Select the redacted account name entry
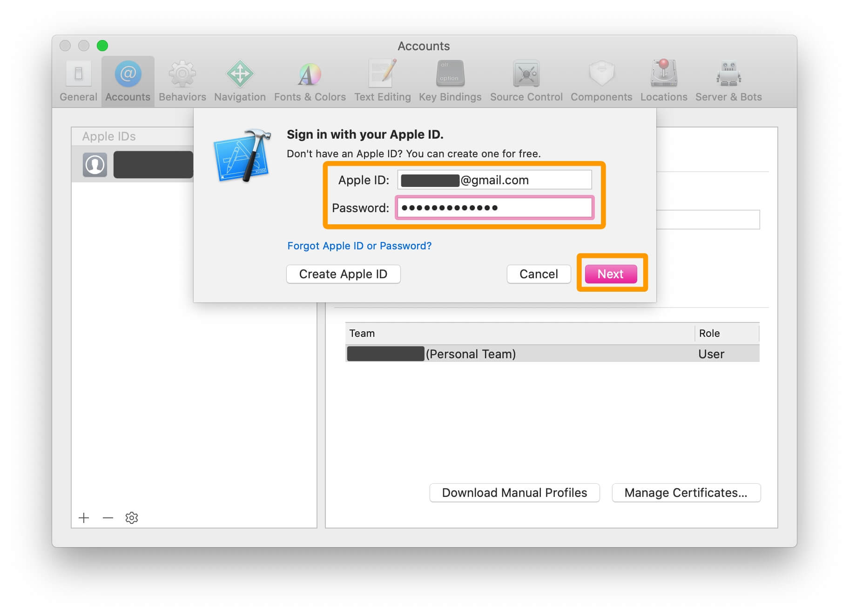Screen dimensions: 849x616 [x=153, y=165]
